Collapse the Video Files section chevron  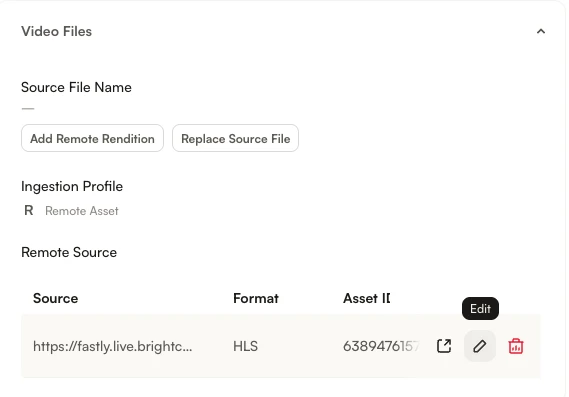click(541, 32)
